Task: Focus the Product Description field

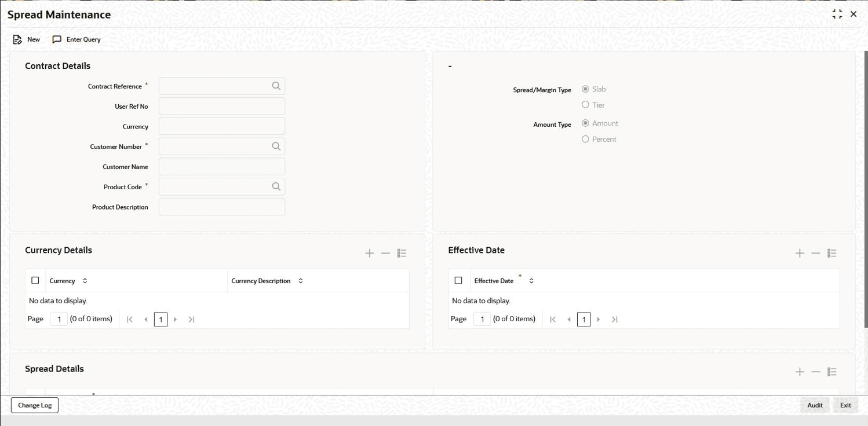Action: (x=222, y=207)
